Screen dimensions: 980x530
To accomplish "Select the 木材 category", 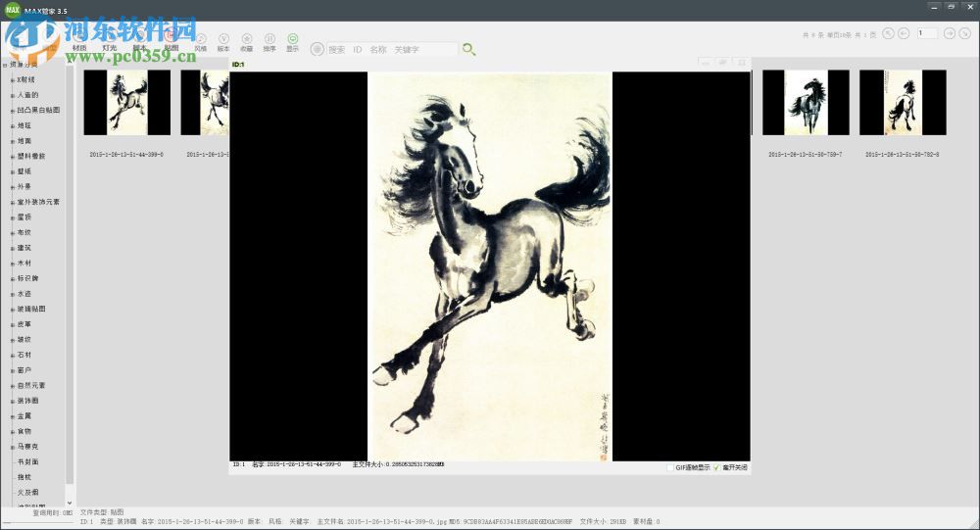I will pyautogui.click(x=24, y=264).
